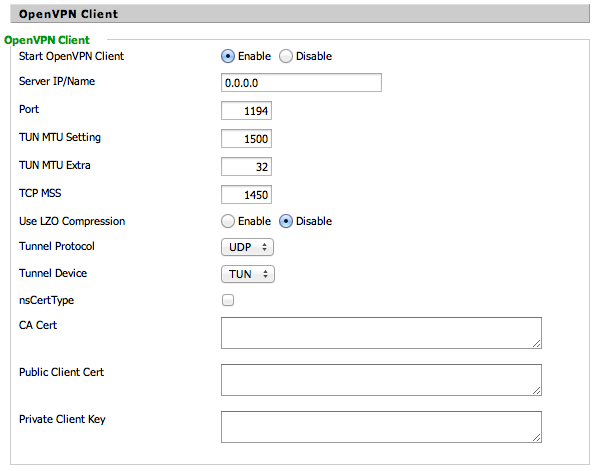Click the 'nsCertType' label

[47, 301]
